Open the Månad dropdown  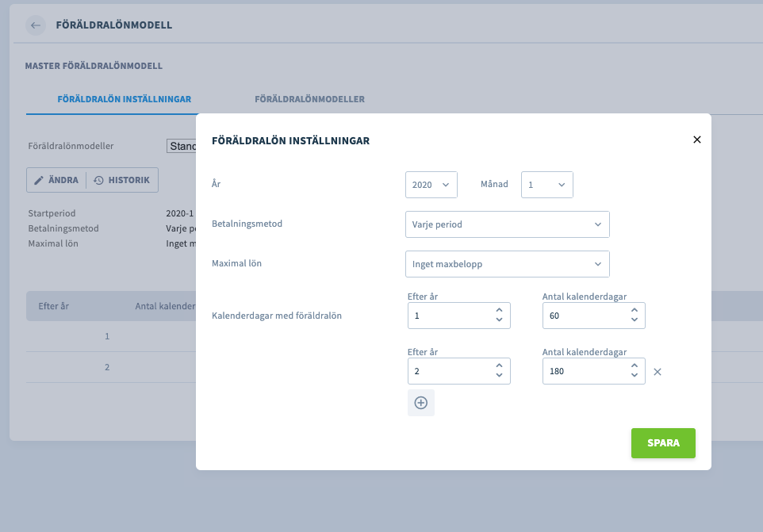tap(547, 185)
